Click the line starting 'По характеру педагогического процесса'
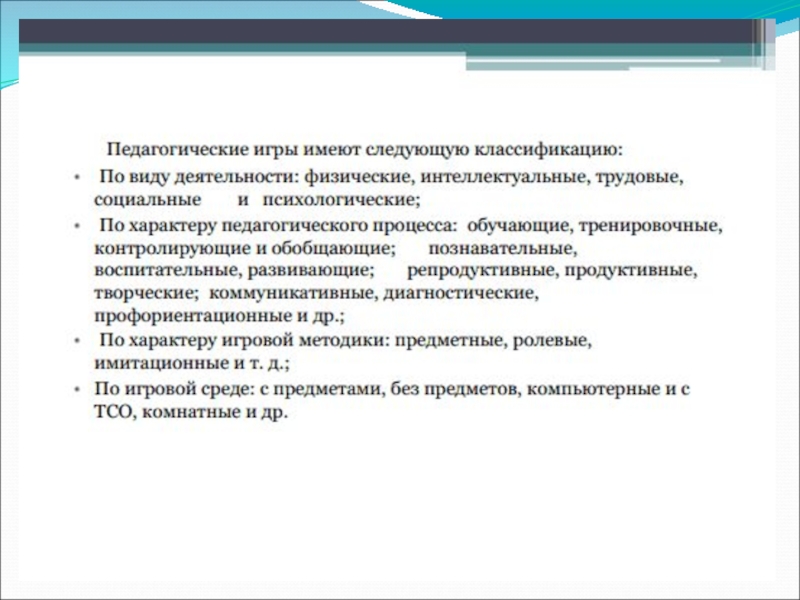The width and height of the screenshot is (800, 600). point(411,226)
